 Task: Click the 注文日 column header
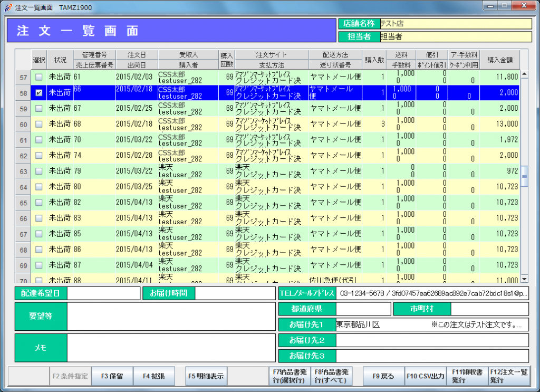point(136,55)
